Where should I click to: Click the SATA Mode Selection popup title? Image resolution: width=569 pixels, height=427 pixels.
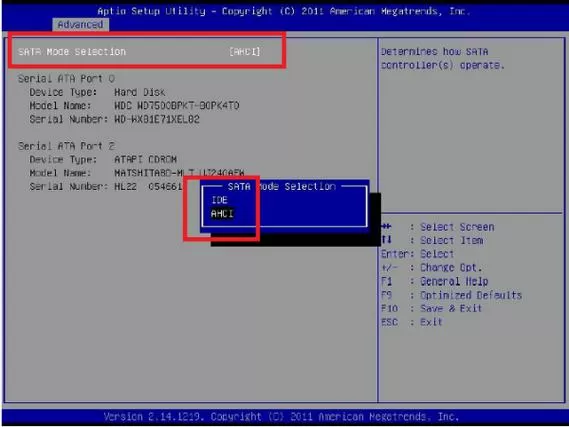pyautogui.click(x=282, y=186)
